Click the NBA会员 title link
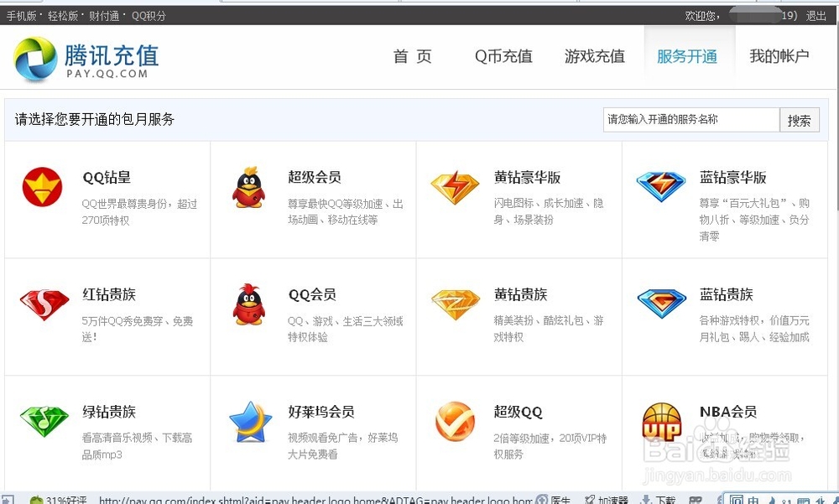Image resolution: width=839 pixels, height=504 pixels. pos(728,412)
